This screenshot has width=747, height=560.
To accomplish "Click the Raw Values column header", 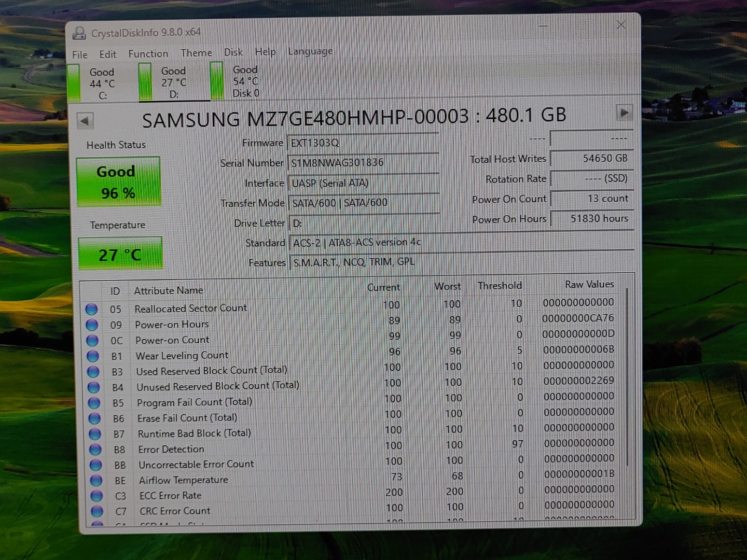I will click(x=589, y=284).
